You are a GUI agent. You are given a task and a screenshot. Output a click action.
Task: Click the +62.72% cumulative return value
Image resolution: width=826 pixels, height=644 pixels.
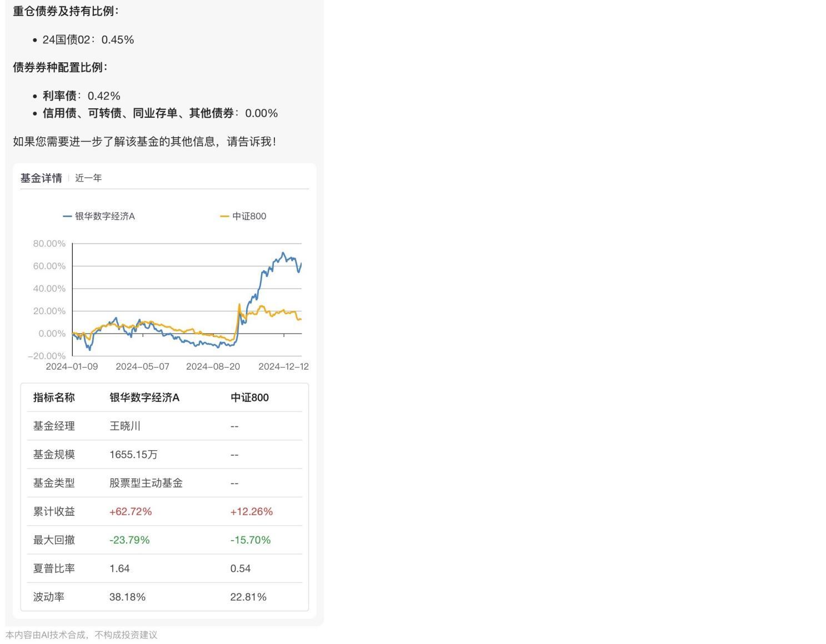tap(131, 511)
